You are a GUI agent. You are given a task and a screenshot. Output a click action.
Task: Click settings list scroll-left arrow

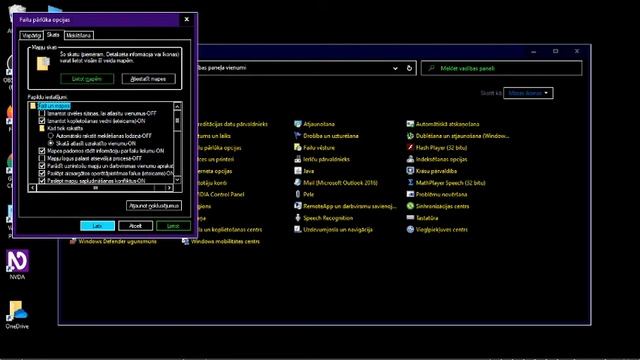pos(32,188)
